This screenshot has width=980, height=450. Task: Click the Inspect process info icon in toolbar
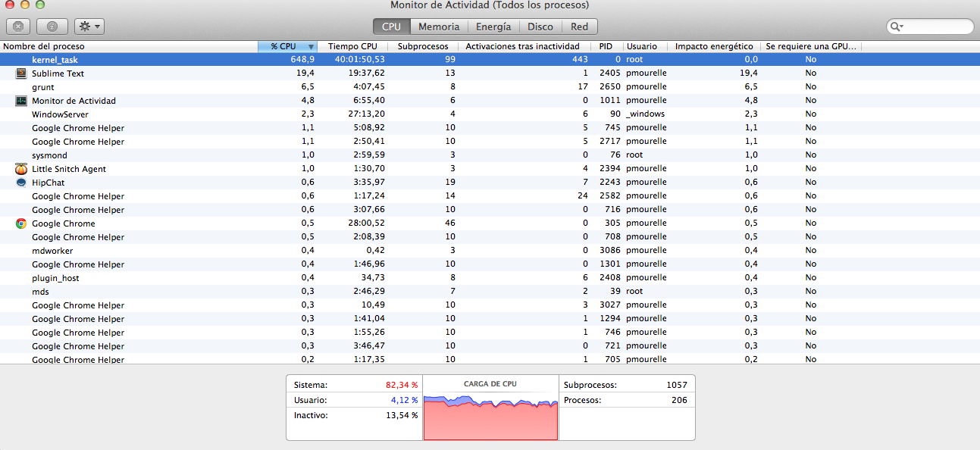(x=52, y=27)
